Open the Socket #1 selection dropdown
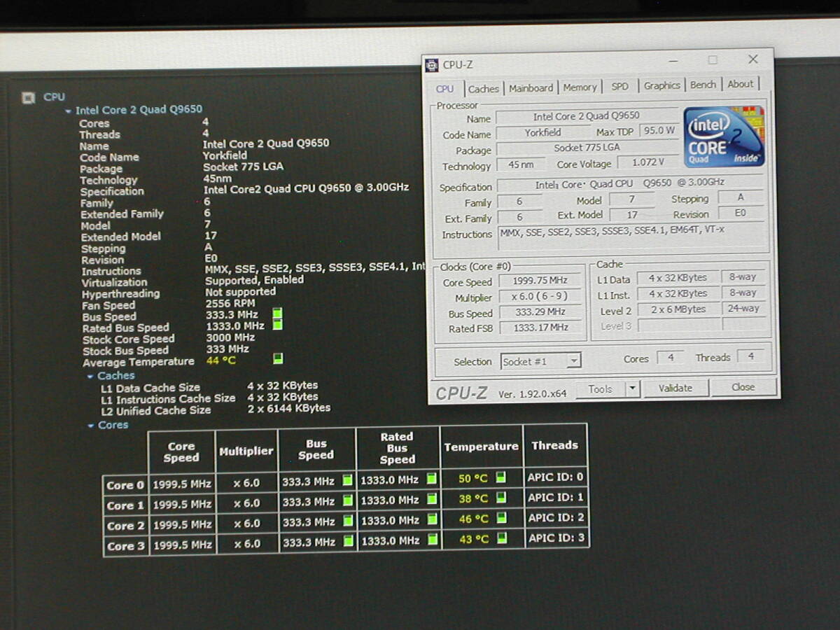 point(573,361)
